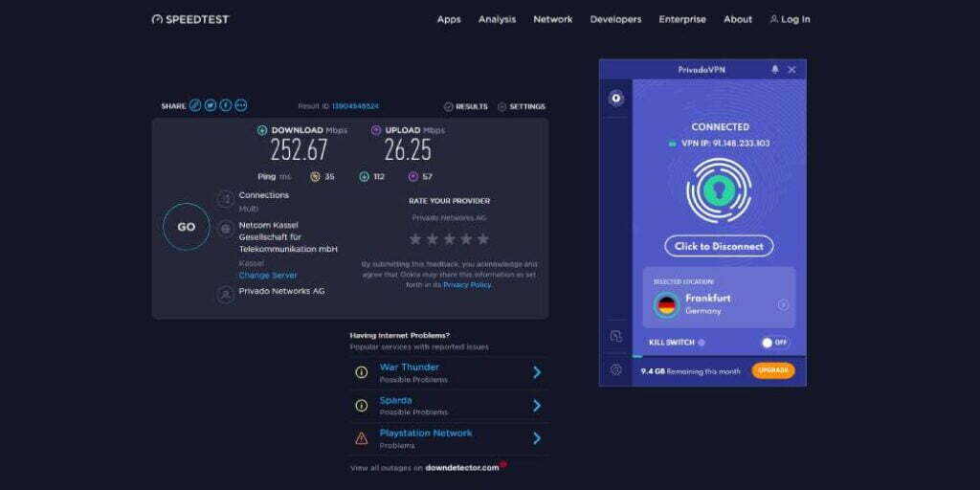The width and height of the screenshot is (980, 490).
Task: Open the About menu
Action: tap(738, 19)
